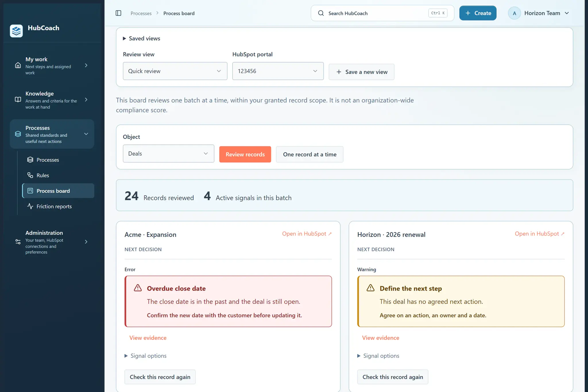Image resolution: width=588 pixels, height=392 pixels.
Task: Open the HubSpot portal dropdown
Action: (x=278, y=71)
